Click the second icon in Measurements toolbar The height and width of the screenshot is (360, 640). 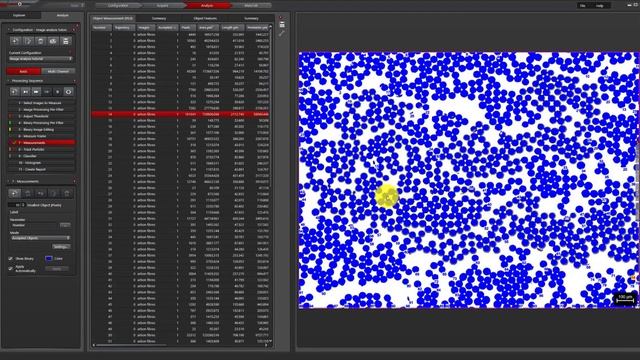[x=28, y=193]
